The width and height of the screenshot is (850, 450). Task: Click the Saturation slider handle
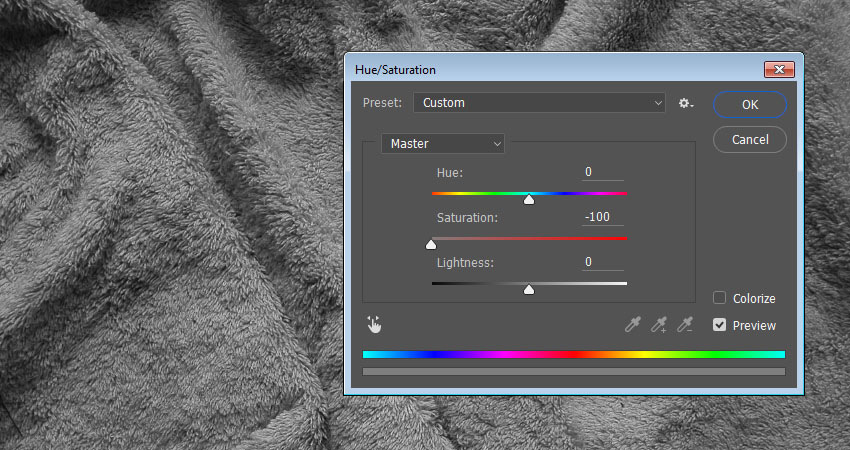click(x=432, y=244)
